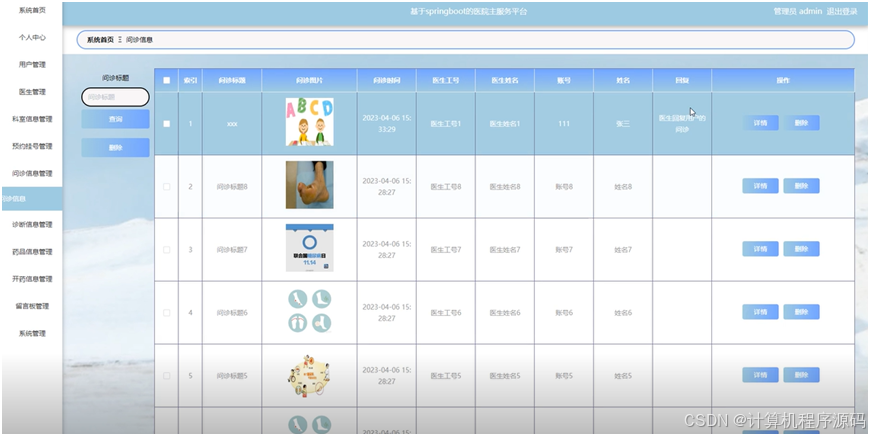
Task: Open 药品信息管理 sidebar item
Action: pyautogui.click(x=32, y=252)
